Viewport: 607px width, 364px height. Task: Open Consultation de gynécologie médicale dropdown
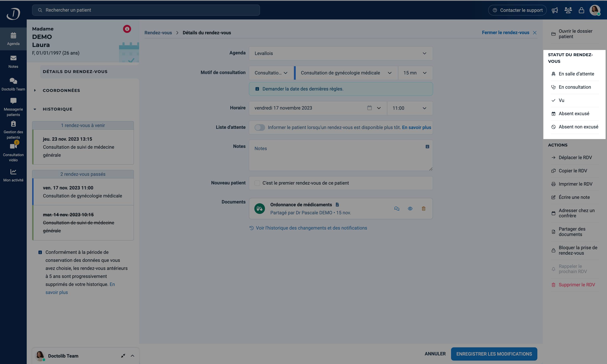click(x=346, y=73)
